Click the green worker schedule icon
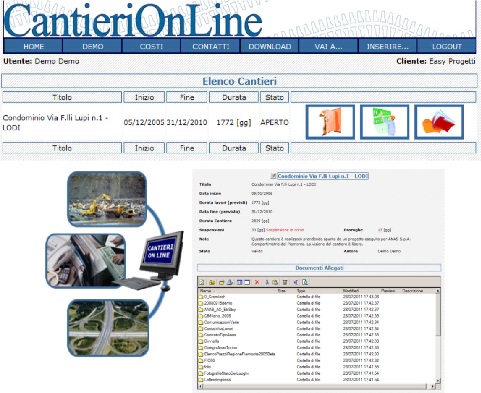481x393 pixels. (x=384, y=122)
